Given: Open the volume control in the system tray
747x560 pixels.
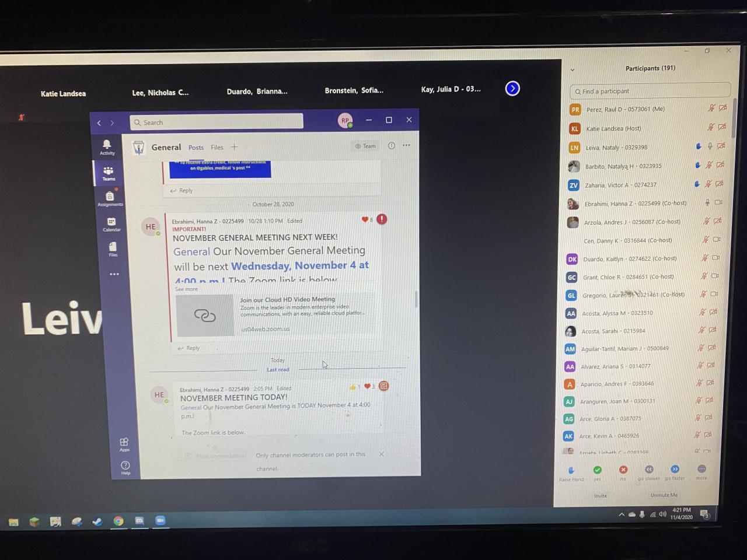Looking at the screenshot, I should pyautogui.click(x=662, y=514).
